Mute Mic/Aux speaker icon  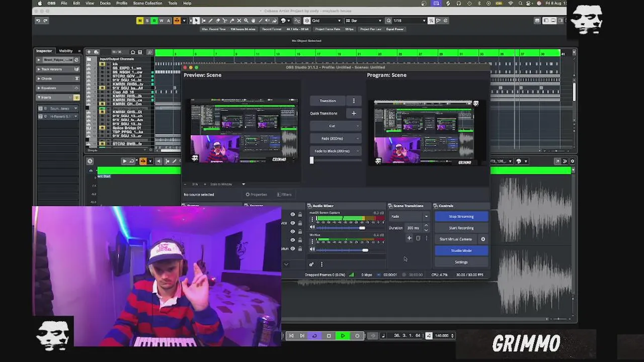(x=312, y=249)
